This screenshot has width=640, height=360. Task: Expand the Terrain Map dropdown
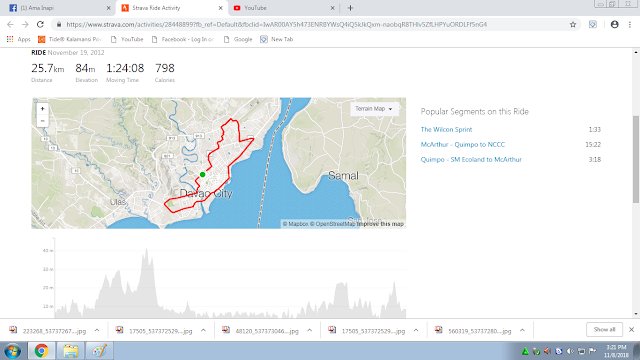pos(374,109)
